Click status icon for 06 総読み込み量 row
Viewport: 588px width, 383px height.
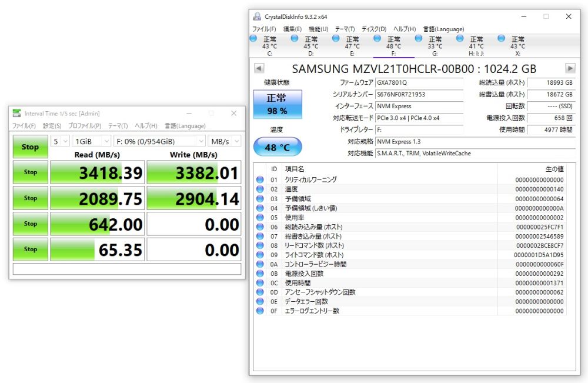click(260, 227)
